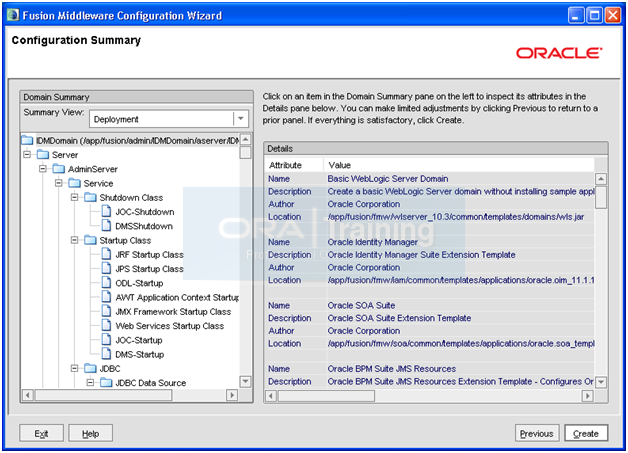The height and width of the screenshot is (453, 628).
Task: Click domain tree horizontal scroll left arrow
Action: (x=27, y=395)
